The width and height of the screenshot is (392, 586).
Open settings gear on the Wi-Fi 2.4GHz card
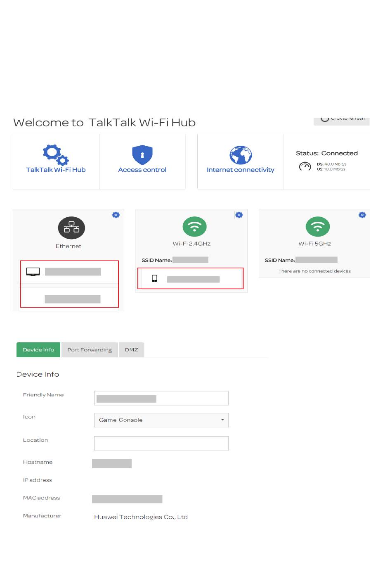click(239, 215)
